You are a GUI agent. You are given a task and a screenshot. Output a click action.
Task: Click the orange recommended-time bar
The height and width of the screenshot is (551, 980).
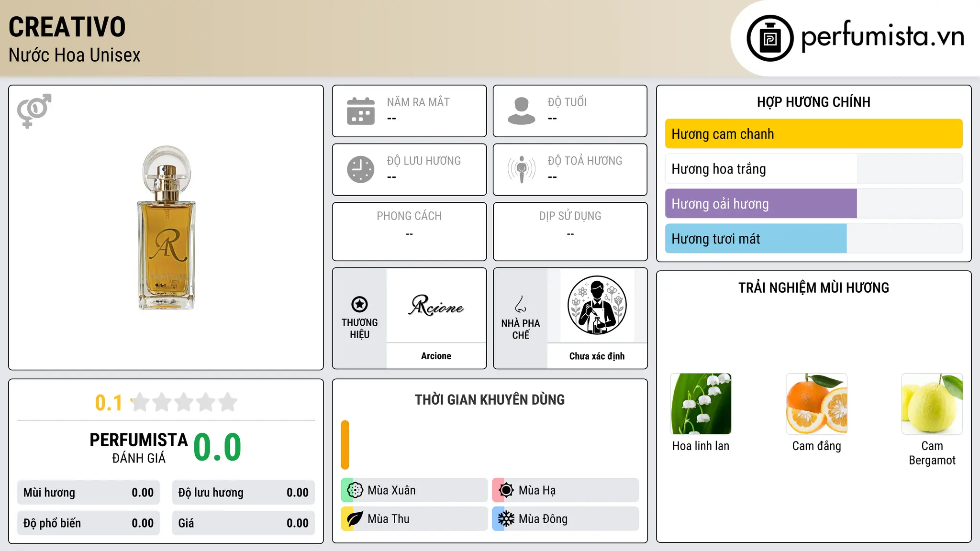click(345, 445)
